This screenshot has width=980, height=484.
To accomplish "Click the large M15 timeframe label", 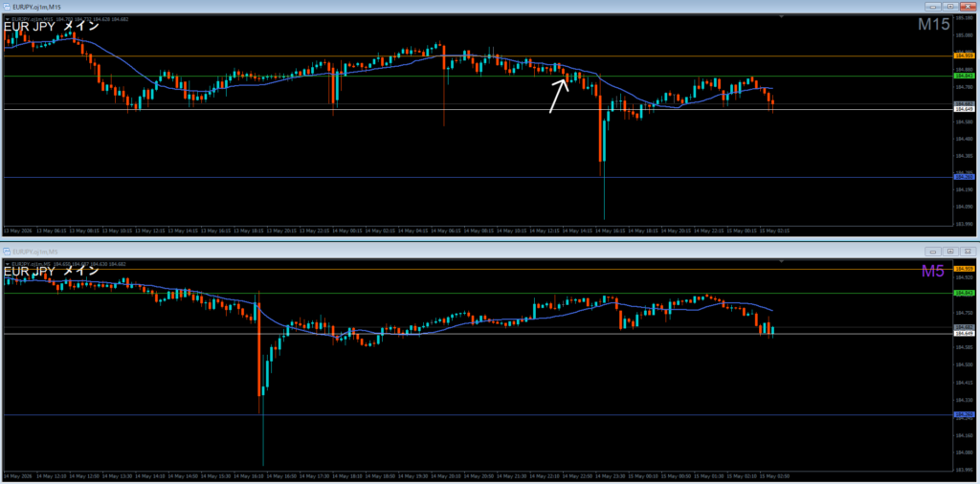I will point(934,24).
